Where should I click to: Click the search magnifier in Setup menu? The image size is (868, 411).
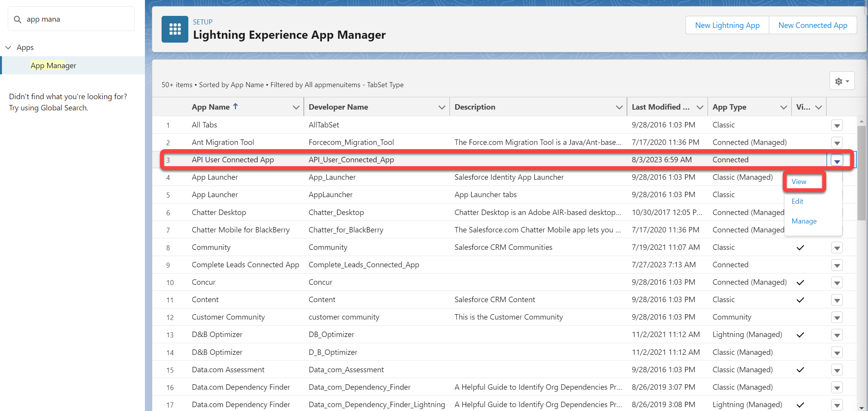(17, 19)
